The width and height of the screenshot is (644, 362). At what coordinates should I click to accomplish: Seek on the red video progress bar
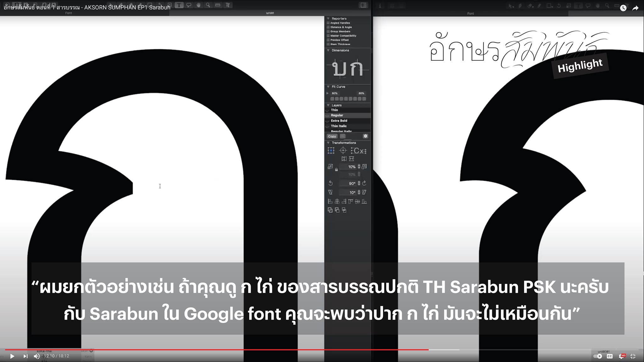(x=217, y=349)
